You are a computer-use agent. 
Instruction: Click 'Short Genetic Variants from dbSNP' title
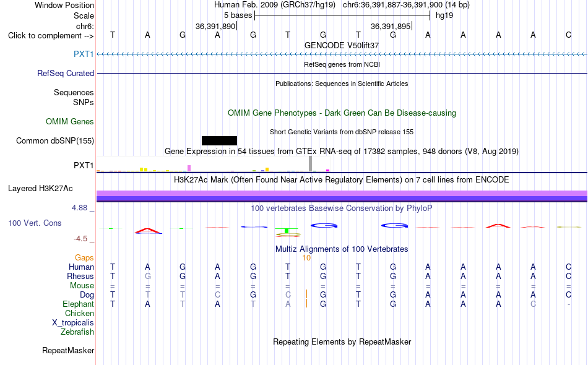[x=342, y=132]
